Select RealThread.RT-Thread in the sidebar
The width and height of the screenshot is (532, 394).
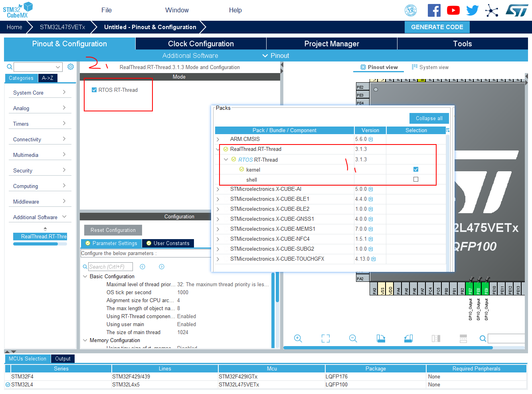[x=40, y=236]
